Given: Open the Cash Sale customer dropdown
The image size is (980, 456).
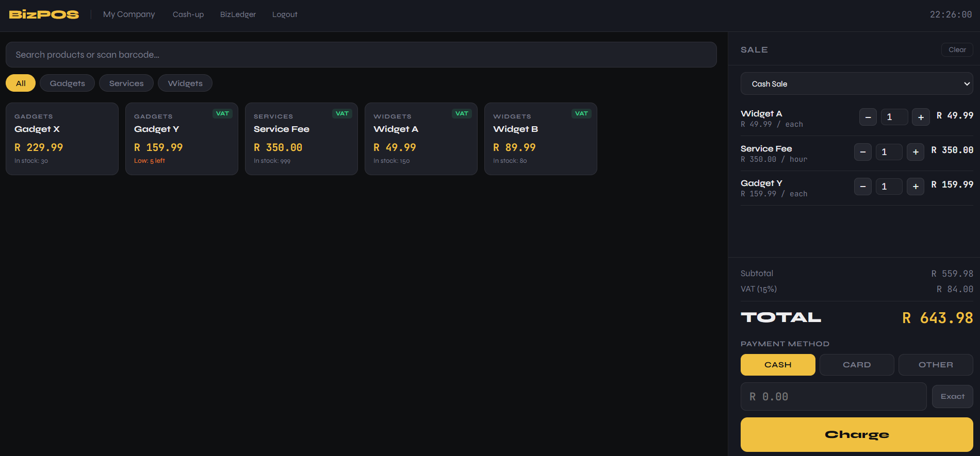Looking at the screenshot, I should pos(857,83).
